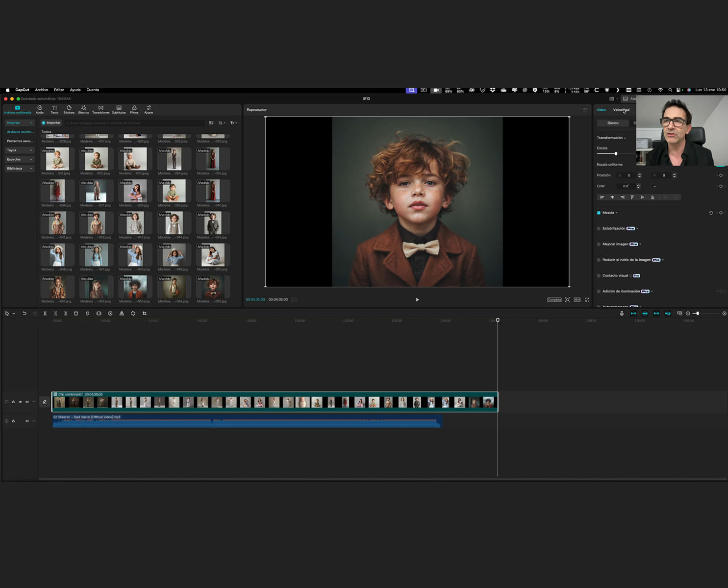Open the Ajuste panel
This screenshot has width=728, height=588.
[149, 109]
